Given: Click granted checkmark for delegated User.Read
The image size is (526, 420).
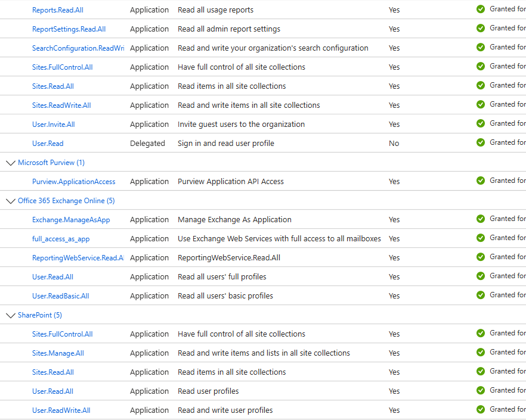Looking at the screenshot, I should [481, 142].
